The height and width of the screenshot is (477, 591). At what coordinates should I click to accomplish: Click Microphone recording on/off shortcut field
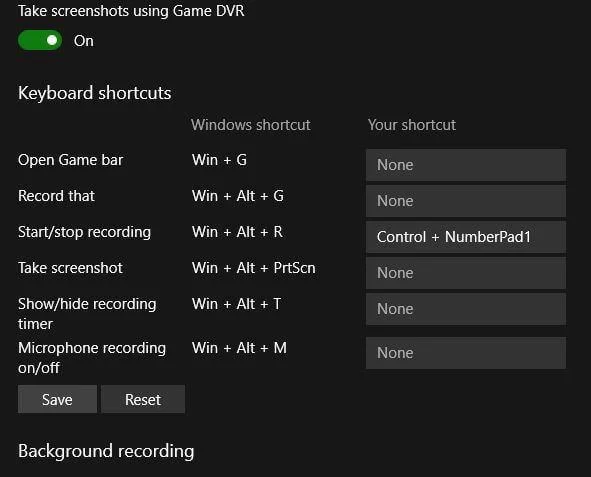coord(466,353)
